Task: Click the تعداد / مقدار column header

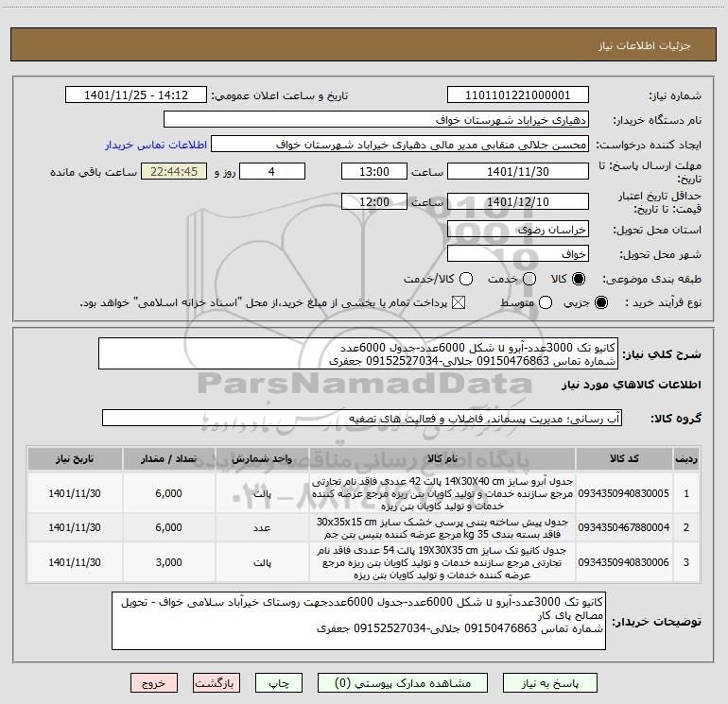Action: pos(168,458)
